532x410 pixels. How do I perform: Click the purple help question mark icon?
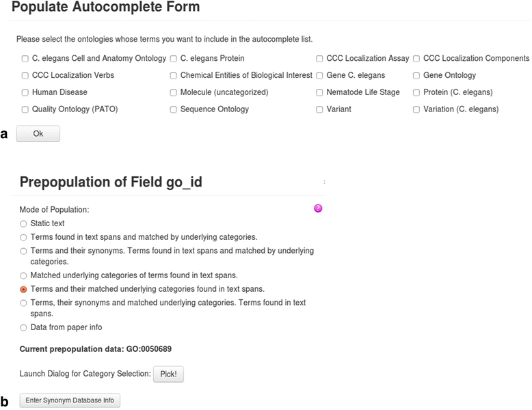click(318, 208)
